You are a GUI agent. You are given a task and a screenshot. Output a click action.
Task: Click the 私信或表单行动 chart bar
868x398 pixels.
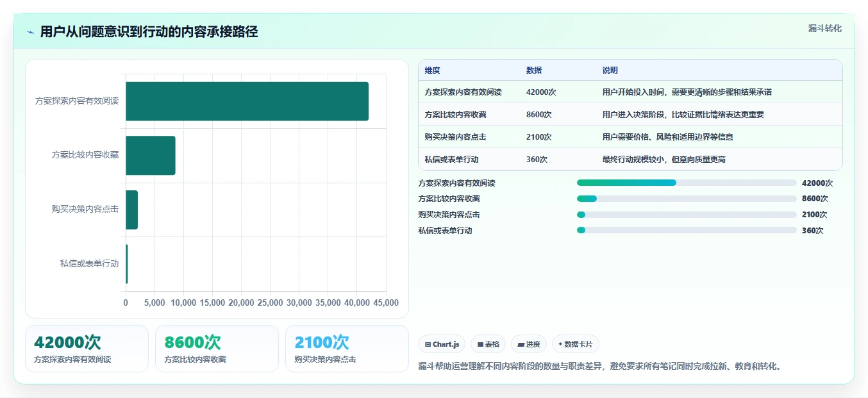(x=127, y=263)
